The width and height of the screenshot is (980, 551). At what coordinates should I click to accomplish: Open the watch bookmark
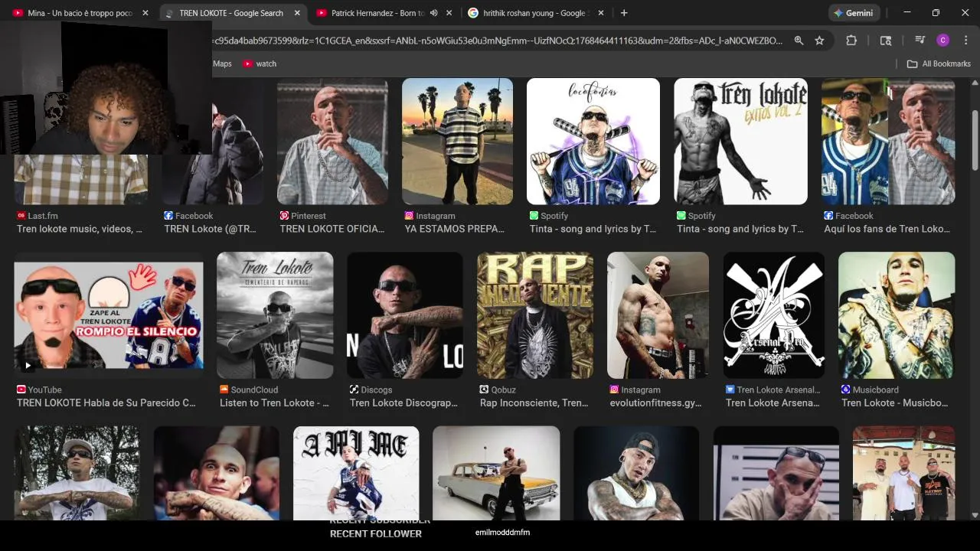tap(260, 64)
